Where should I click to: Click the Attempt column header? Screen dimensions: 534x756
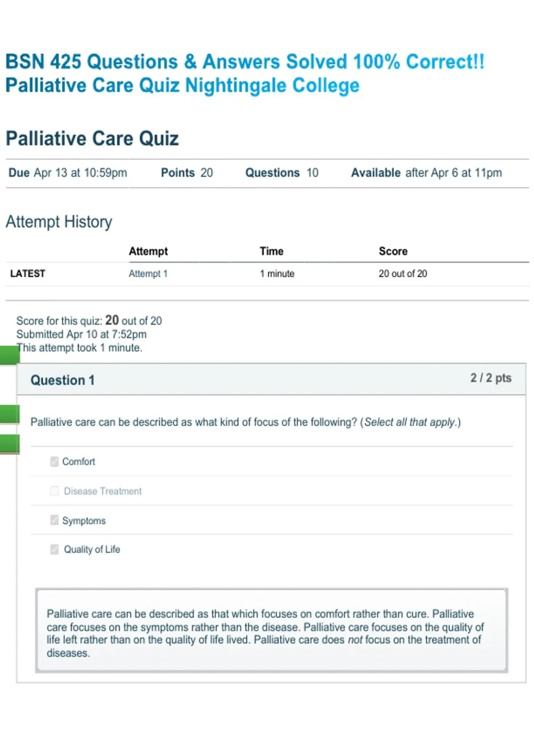tap(148, 251)
